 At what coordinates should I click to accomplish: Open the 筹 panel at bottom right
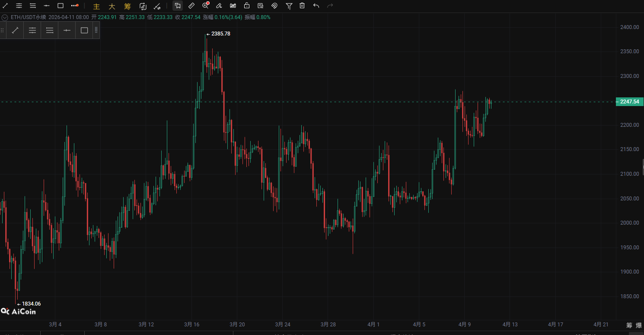point(629,325)
